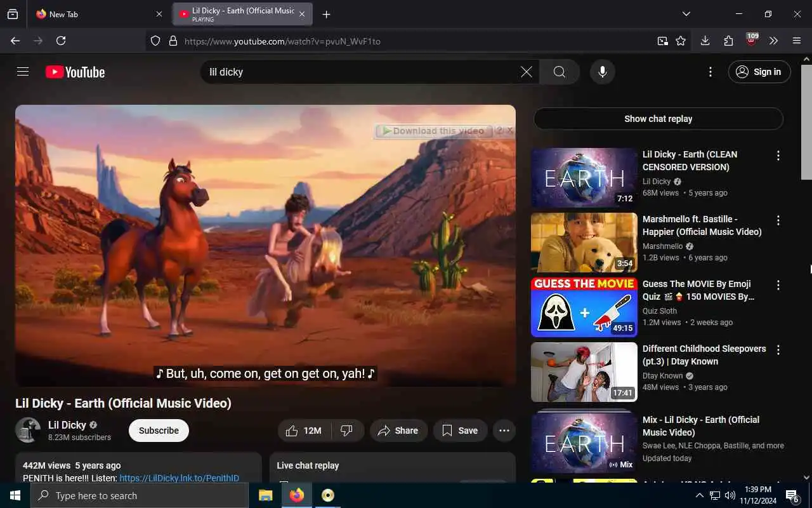This screenshot has height=508, width=812.
Task: Open File Explorer from taskbar
Action: (266, 495)
